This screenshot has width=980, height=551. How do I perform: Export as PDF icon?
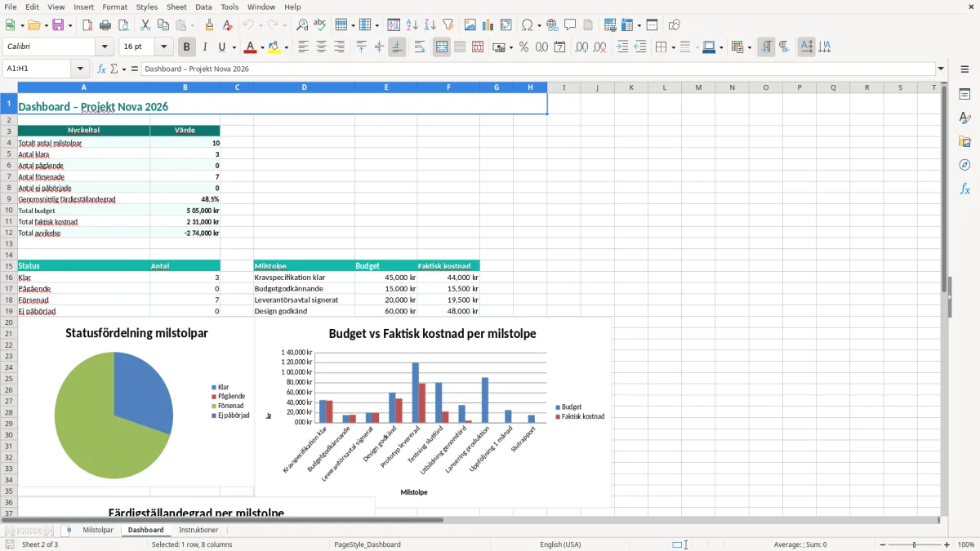coord(87,25)
